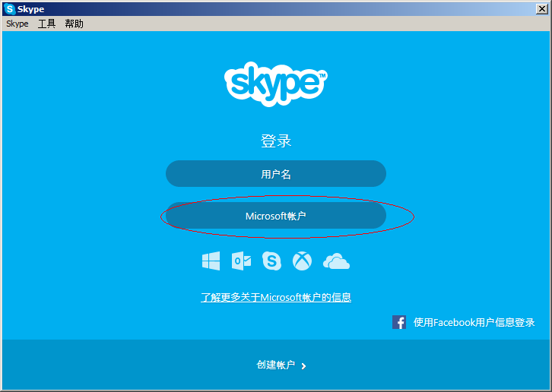The width and height of the screenshot is (552, 392).
Task: Click the OneDrive cloud icon
Action: coord(336,261)
